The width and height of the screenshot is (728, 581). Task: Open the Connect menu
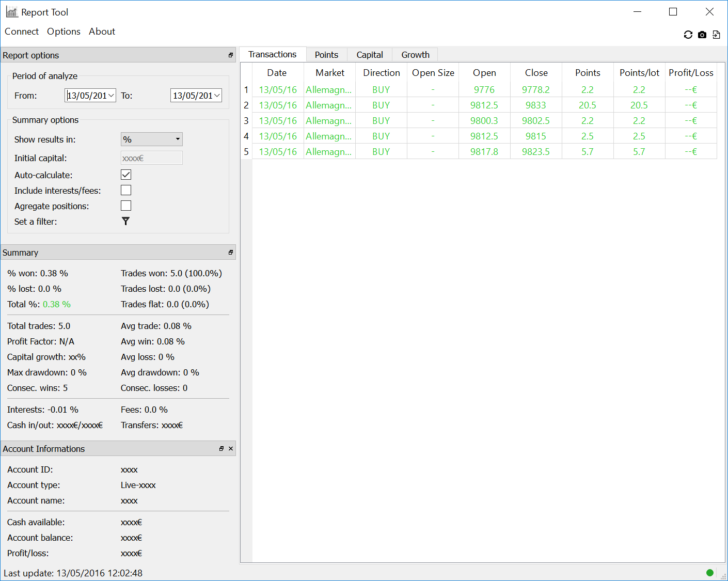[x=22, y=32]
